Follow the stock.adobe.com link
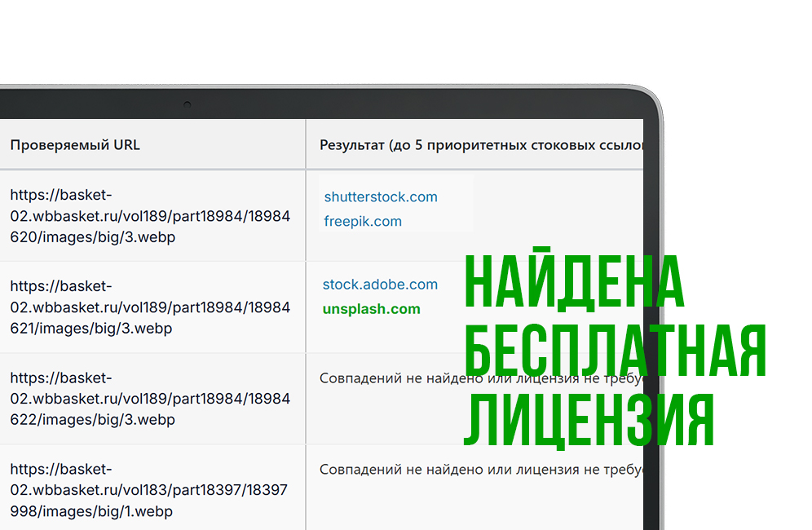This screenshot has width=812, height=530. click(x=380, y=285)
